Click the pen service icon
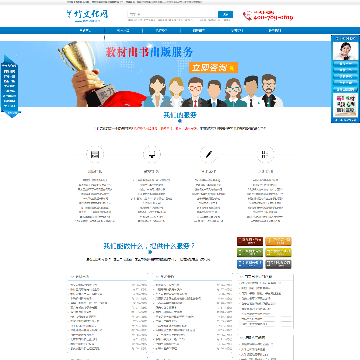The image size is (360, 360). (209, 154)
